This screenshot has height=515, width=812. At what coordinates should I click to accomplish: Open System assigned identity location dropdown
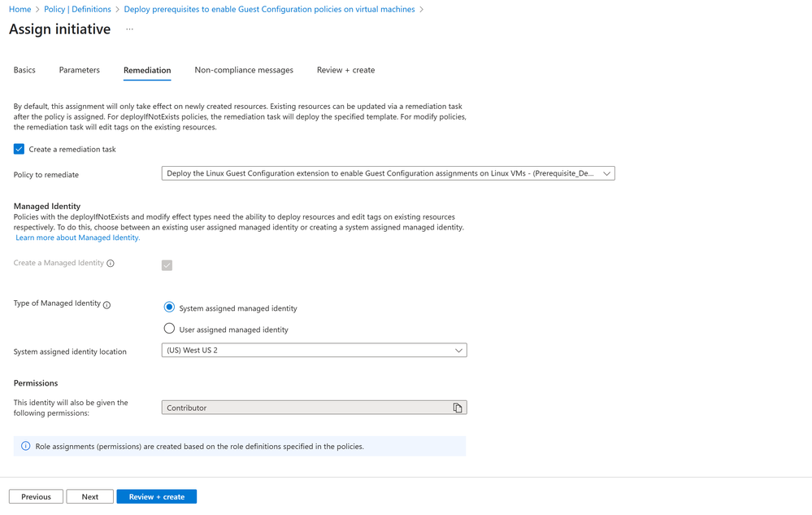[314, 350]
